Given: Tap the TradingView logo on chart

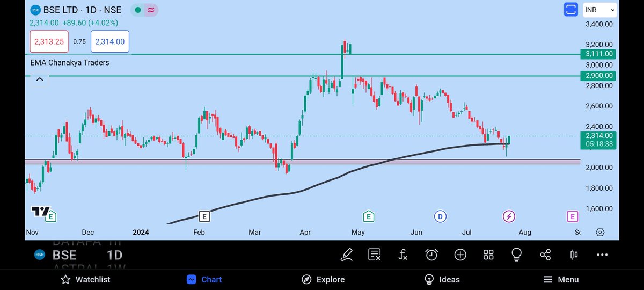Looking at the screenshot, I should (x=40, y=211).
